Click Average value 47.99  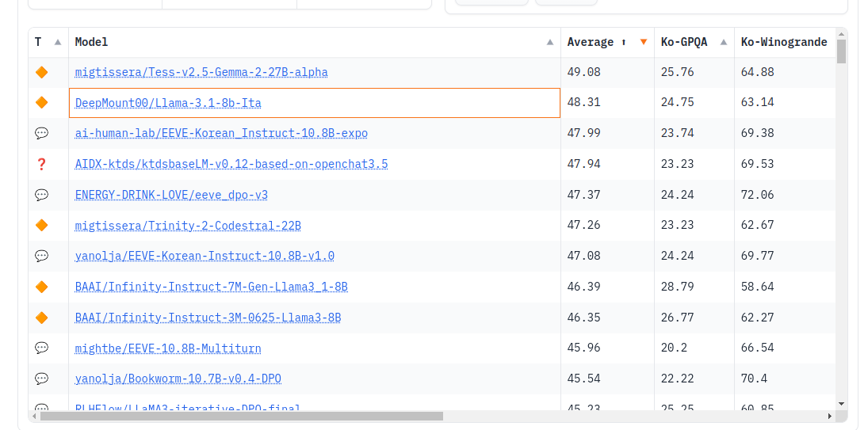(x=583, y=133)
